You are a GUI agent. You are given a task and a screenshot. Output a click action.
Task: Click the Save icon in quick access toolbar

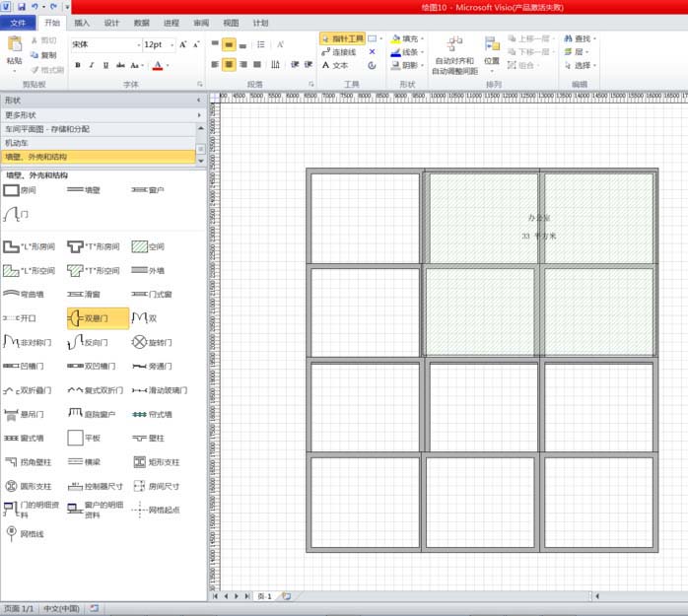point(22,7)
